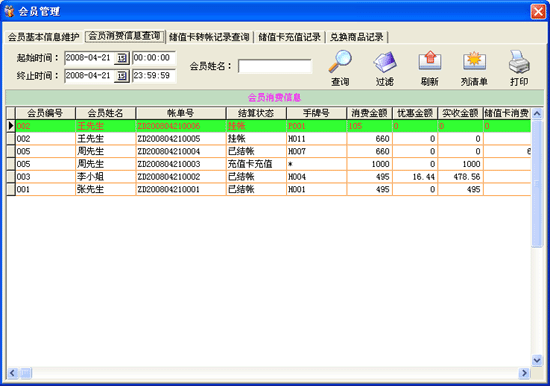Image resolution: width=550 pixels, height=386 pixels.
Task: Select bill number ZD200804210002
Action: [x=181, y=177]
